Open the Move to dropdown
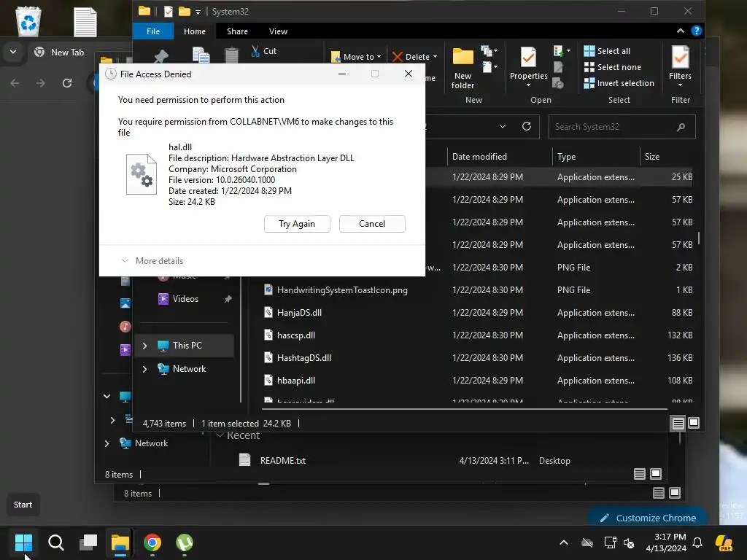 click(356, 57)
